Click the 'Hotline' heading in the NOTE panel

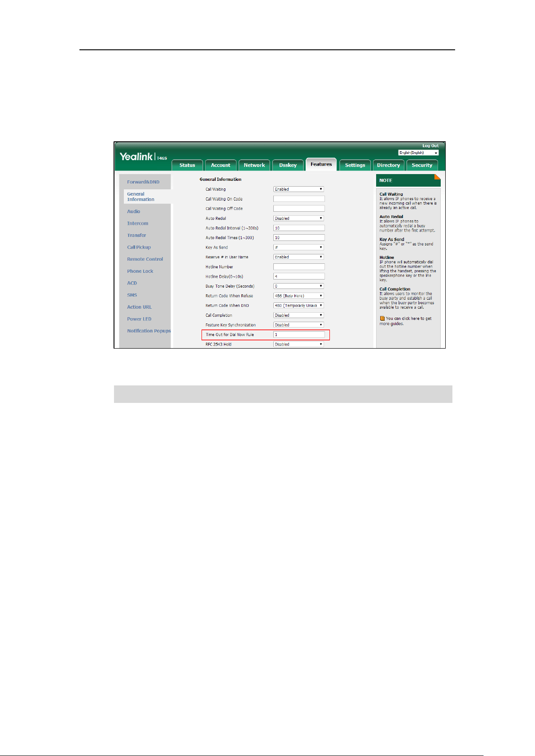pyautogui.click(x=387, y=258)
